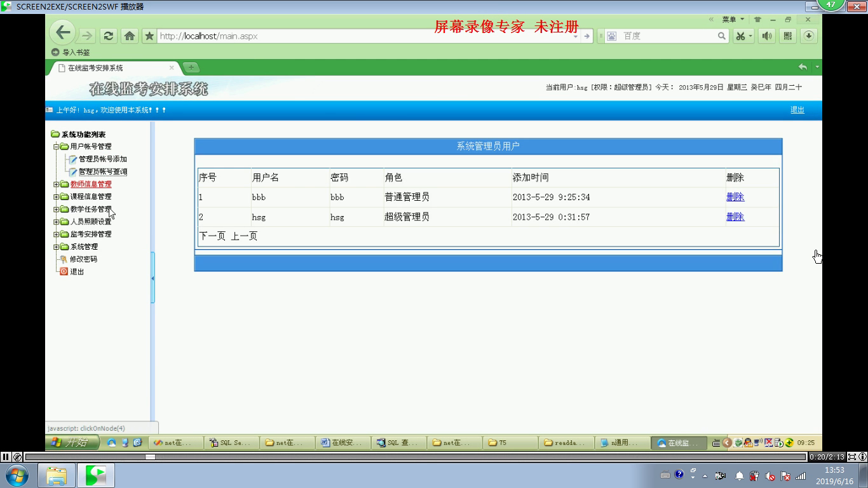Open the browser downloads icon

809,36
